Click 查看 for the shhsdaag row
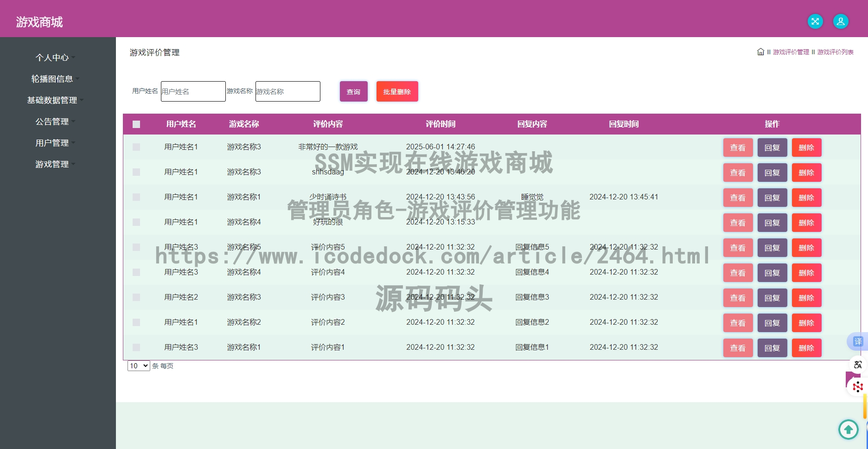Viewport: 868px width, 449px height. tap(738, 173)
